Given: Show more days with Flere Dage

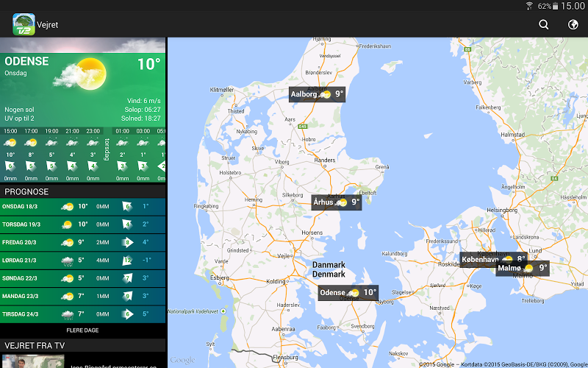Looking at the screenshot, I should click(x=82, y=330).
